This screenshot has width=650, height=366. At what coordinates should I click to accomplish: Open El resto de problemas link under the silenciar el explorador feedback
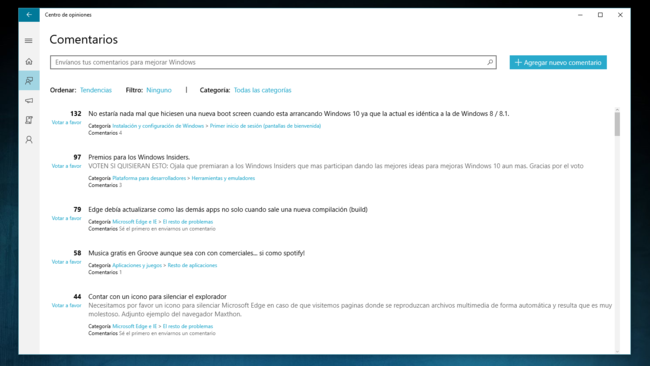[188, 326]
